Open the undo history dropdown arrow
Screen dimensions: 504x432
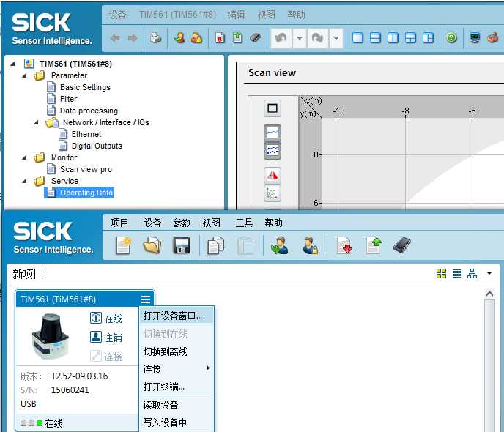[299, 38]
